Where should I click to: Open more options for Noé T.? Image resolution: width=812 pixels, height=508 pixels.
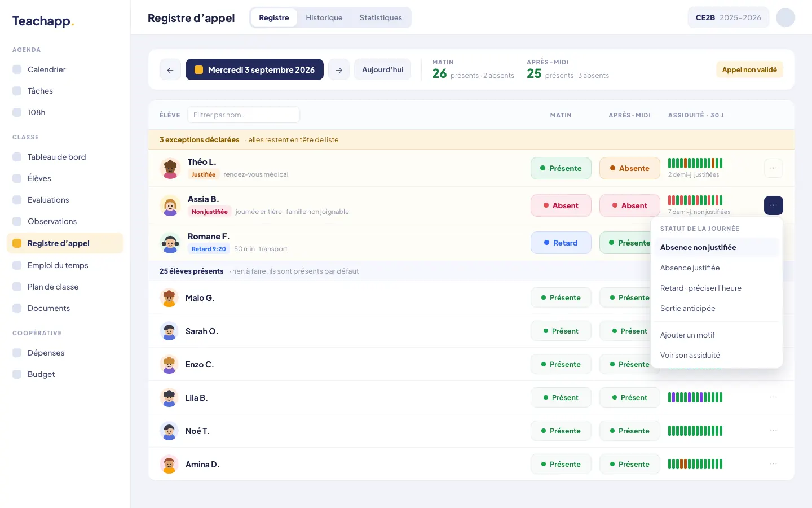(774, 431)
